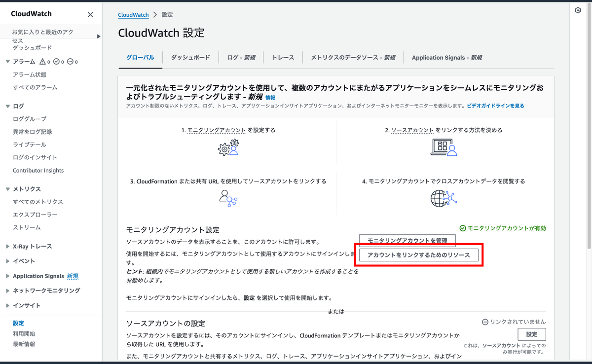This screenshot has width=592, height=364.
Task: Open ログのインサイト in the sidebar
Action: coord(35,157)
